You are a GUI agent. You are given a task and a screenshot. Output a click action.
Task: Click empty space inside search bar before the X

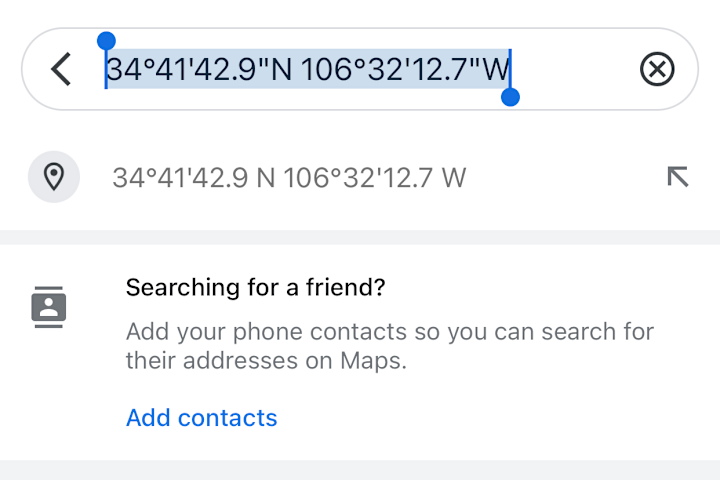pyautogui.click(x=574, y=69)
